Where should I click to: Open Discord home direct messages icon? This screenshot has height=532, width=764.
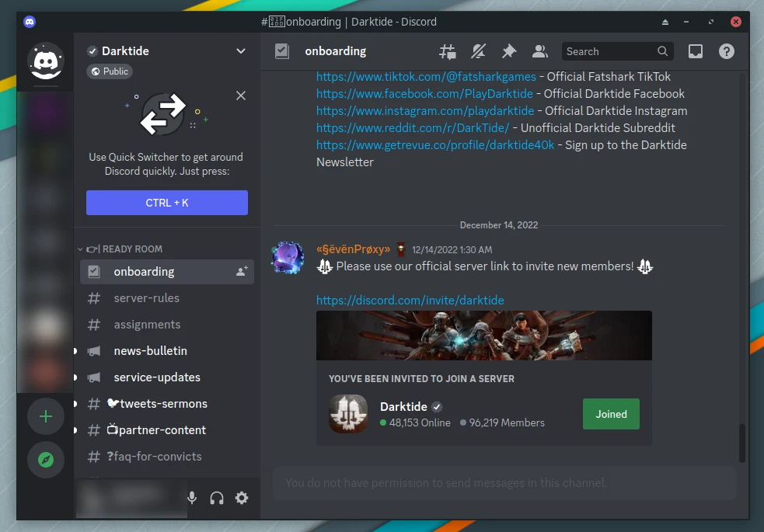click(x=45, y=61)
